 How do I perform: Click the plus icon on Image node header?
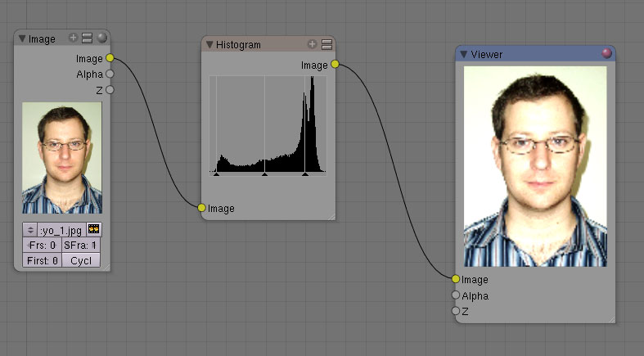point(73,38)
